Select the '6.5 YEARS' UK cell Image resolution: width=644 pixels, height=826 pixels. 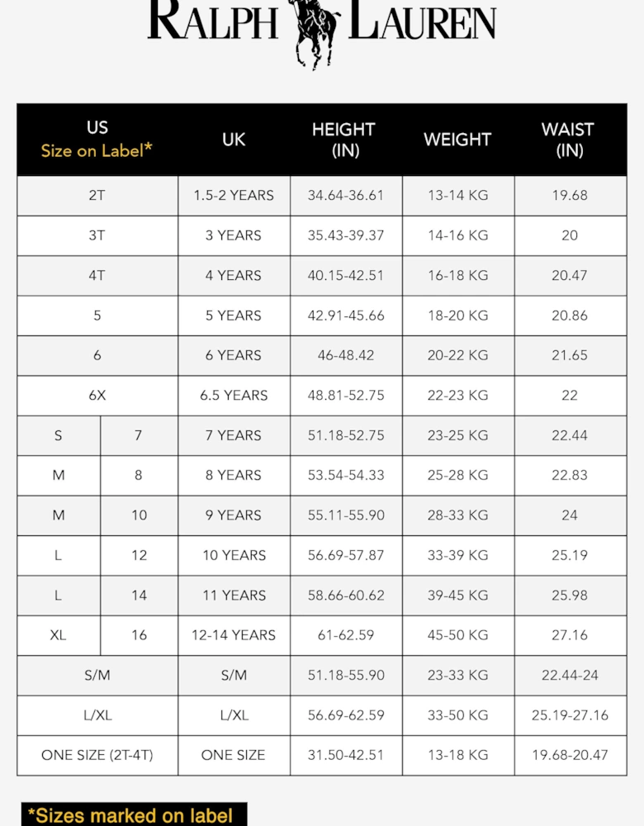(x=234, y=396)
